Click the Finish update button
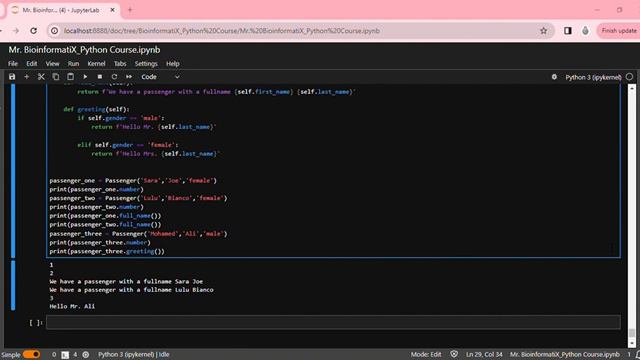The width and height of the screenshot is (640, 360). (x=618, y=31)
